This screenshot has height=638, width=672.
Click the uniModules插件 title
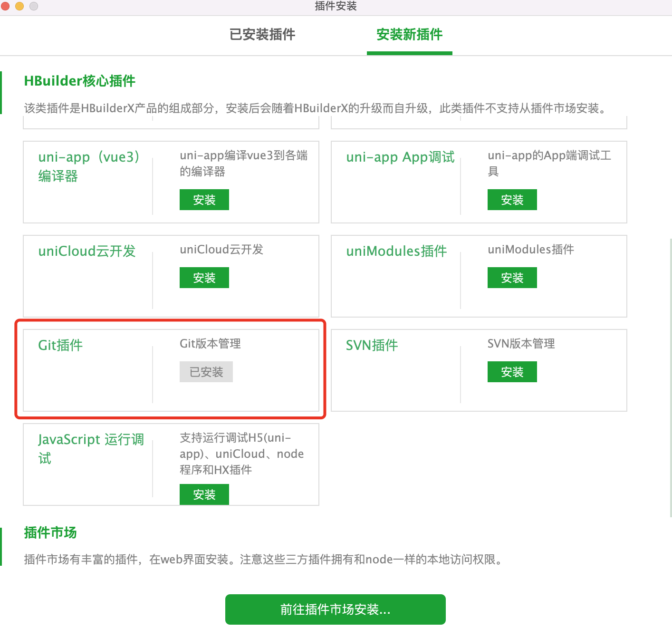[397, 251]
